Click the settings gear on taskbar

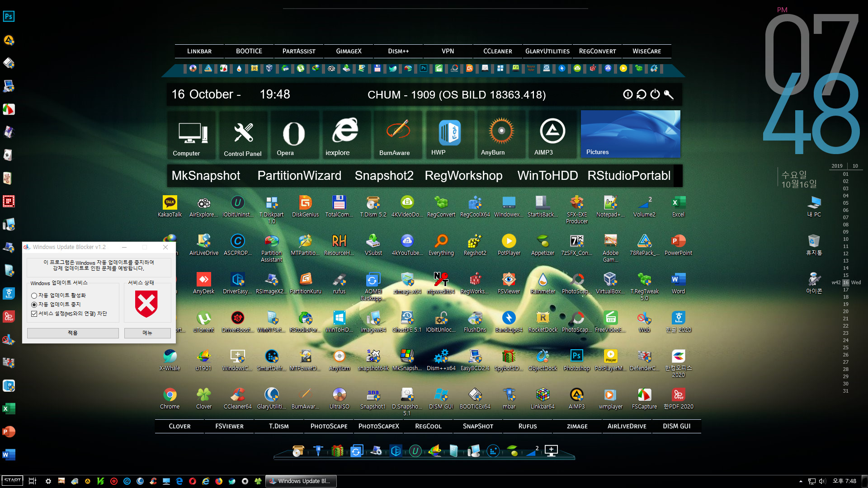click(48, 481)
